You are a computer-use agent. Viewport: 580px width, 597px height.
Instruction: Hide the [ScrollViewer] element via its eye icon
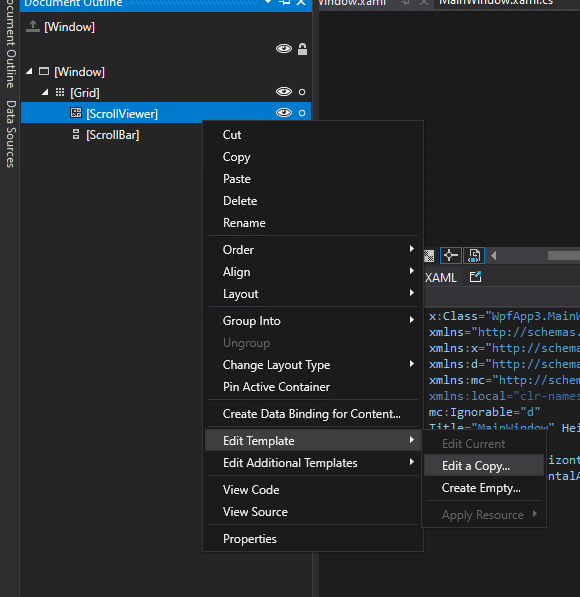click(284, 113)
